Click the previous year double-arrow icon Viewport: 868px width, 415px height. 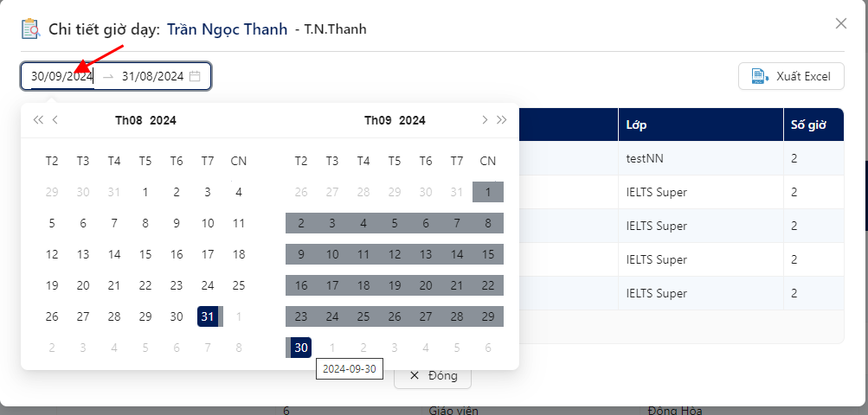[37, 120]
